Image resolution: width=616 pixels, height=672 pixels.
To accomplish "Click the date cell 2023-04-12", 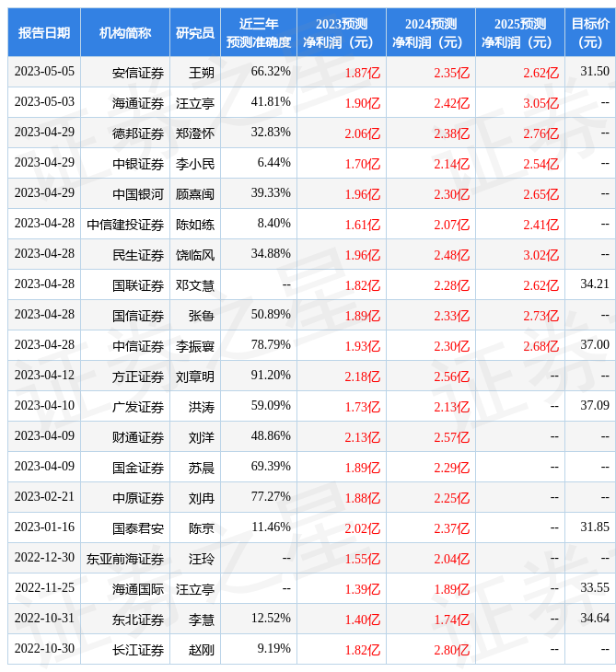I will 44,376.
